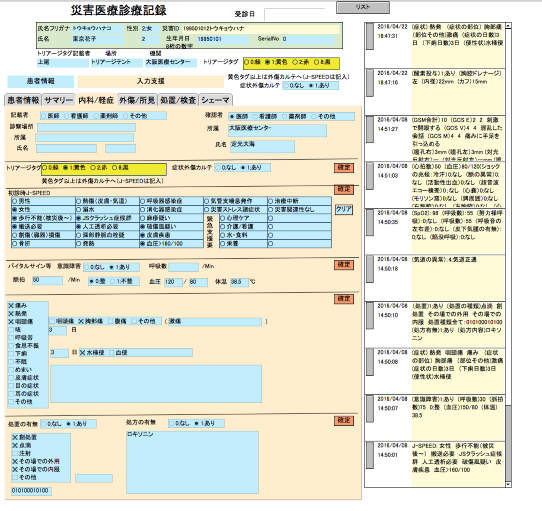Click 確定 in the treatment/prescription section
542x511 pixels.
tap(344, 420)
